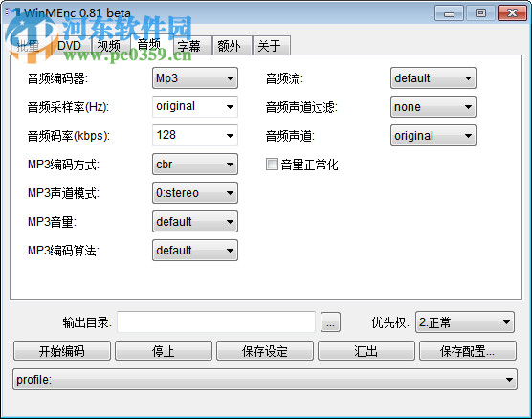Minimize the WinMEnc window

point(449,13)
